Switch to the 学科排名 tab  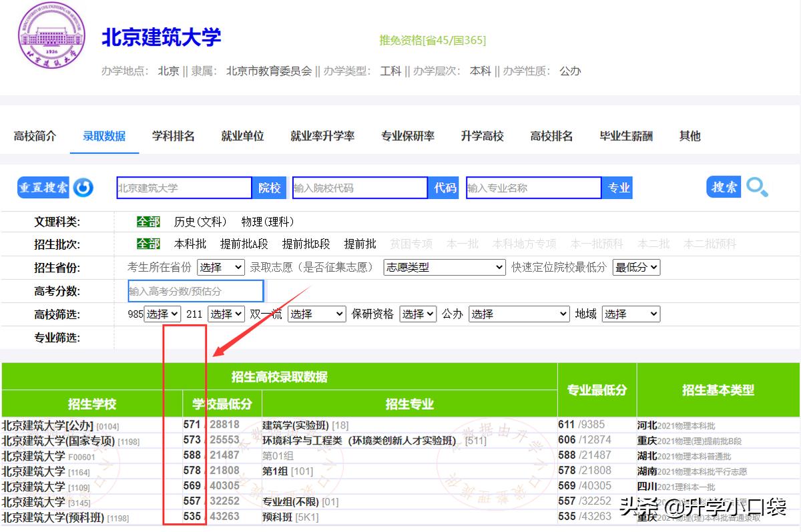click(172, 136)
